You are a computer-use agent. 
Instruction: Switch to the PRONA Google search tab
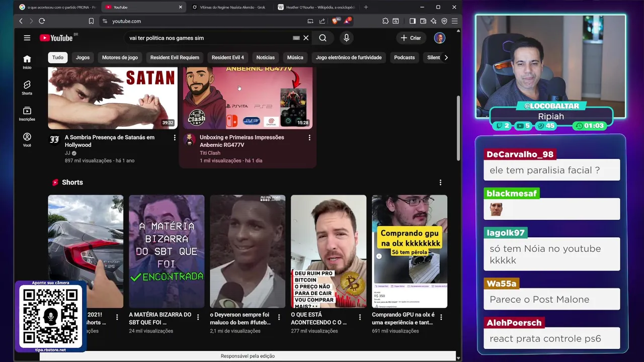(x=57, y=7)
